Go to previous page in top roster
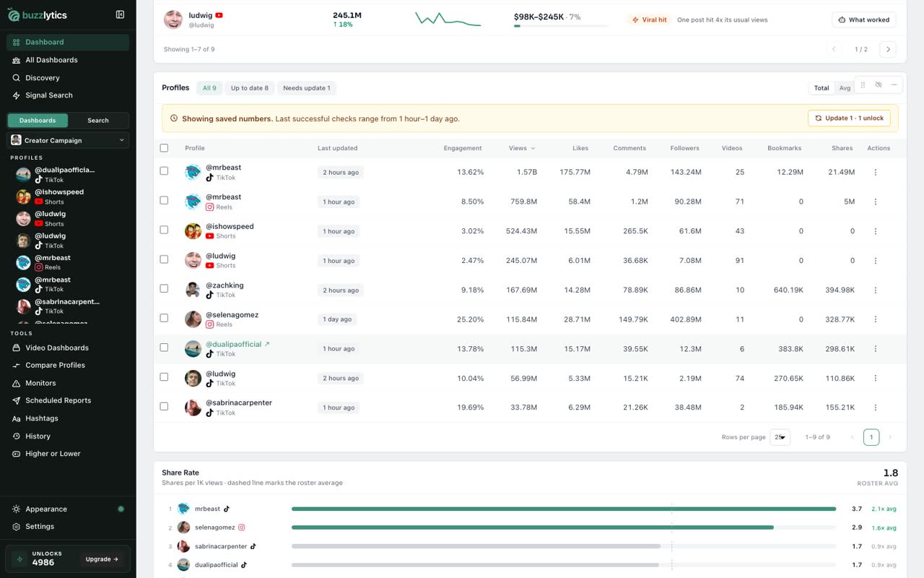This screenshot has height=578, width=924. click(834, 49)
